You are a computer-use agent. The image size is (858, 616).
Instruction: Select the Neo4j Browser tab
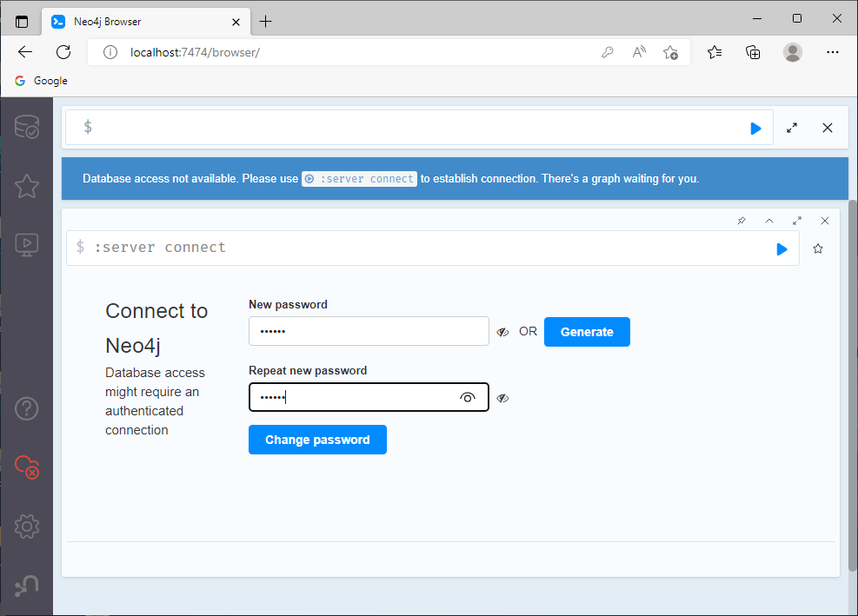pos(146,22)
